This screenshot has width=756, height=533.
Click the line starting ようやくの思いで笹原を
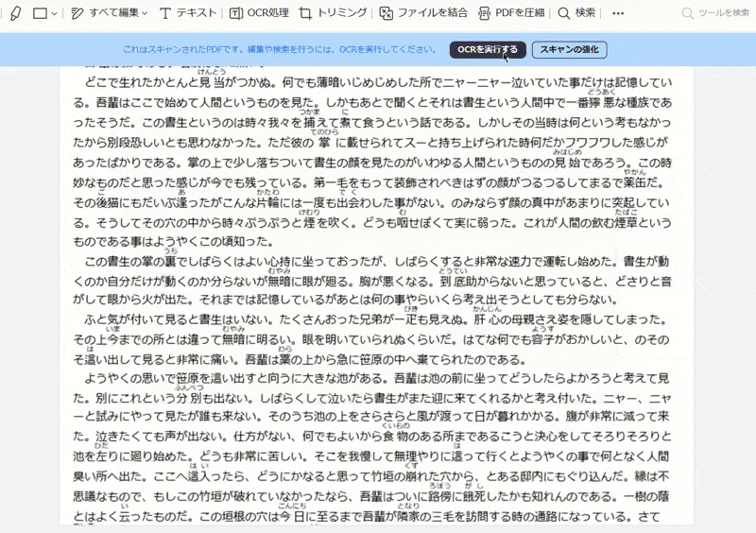(376, 378)
